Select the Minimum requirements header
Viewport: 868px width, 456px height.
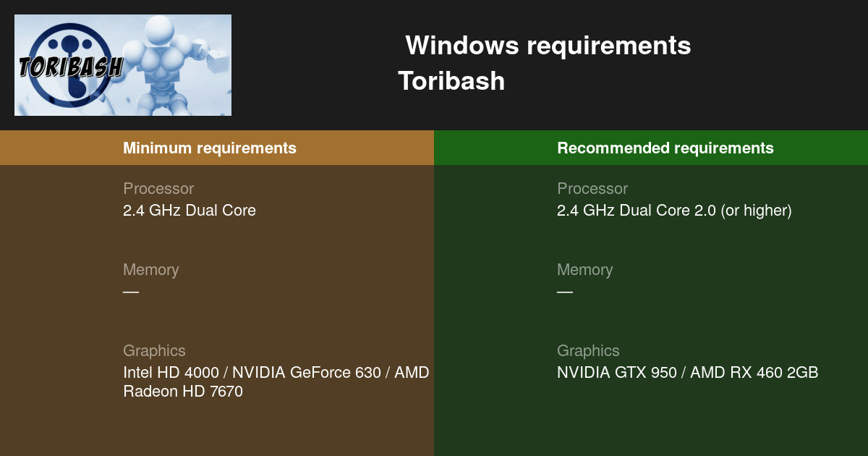click(209, 148)
